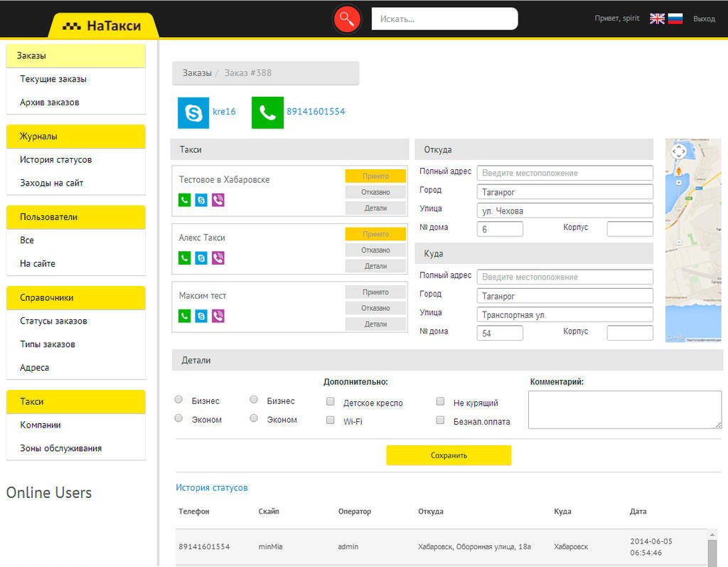Call Тестовое в Хабаровске via green phone icon

tap(184, 201)
